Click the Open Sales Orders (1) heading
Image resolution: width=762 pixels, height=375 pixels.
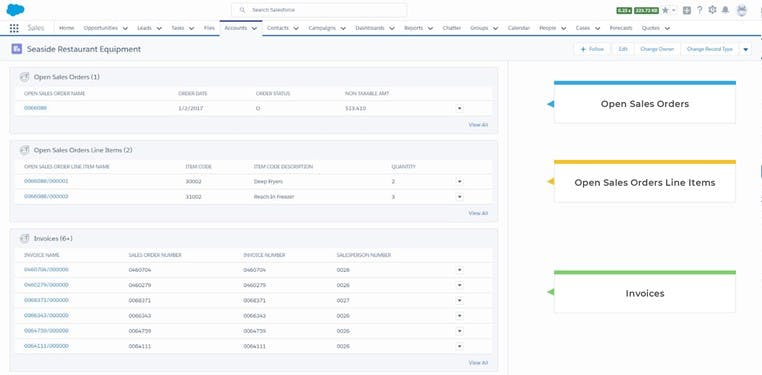(x=67, y=77)
